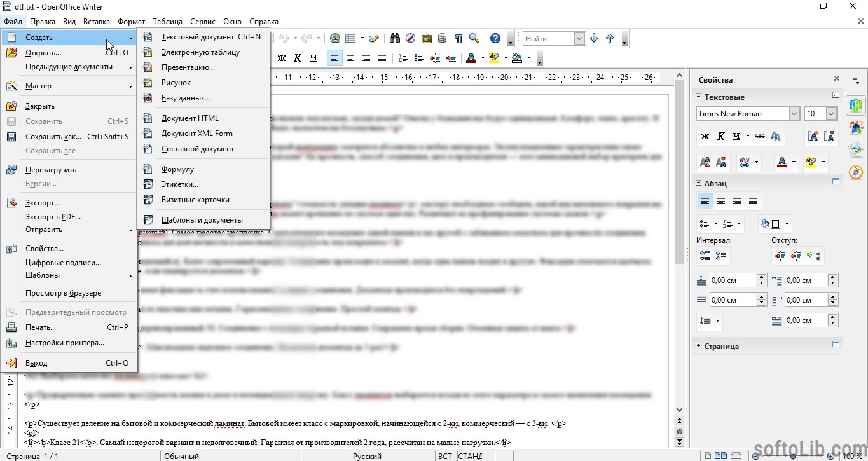The height and width of the screenshot is (461, 868).
Task: Open the Table icon dropdown arrow in toolbar
Action: click(x=361, y=38)
